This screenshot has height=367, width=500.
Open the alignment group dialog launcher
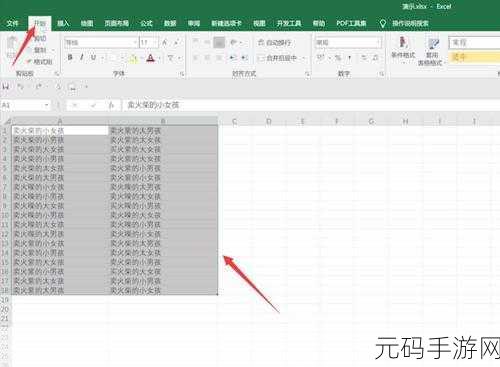tap(307, 74)
